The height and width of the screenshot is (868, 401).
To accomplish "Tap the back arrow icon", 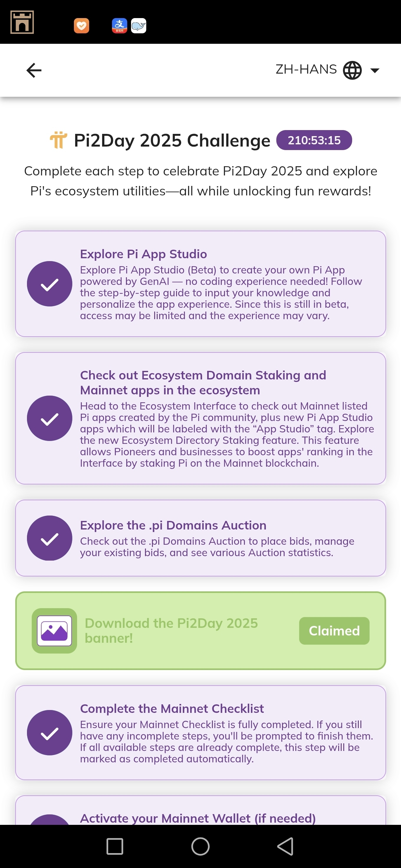I will coord(34,70).
